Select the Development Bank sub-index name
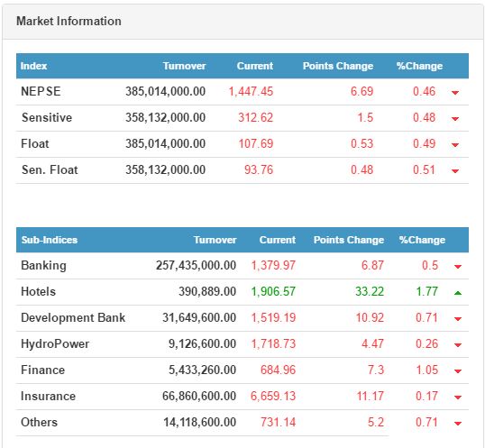The image size is (485, 448). coord(73,318)
